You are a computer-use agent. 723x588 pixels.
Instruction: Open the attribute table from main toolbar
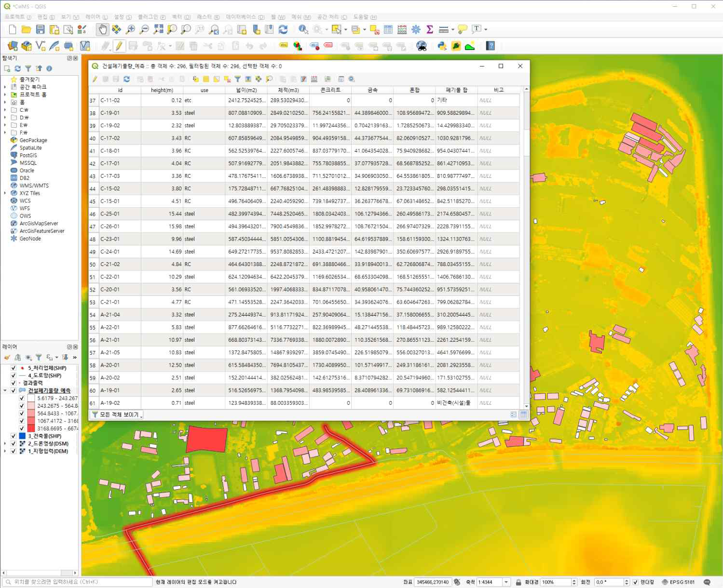click(x=388, y=30)
